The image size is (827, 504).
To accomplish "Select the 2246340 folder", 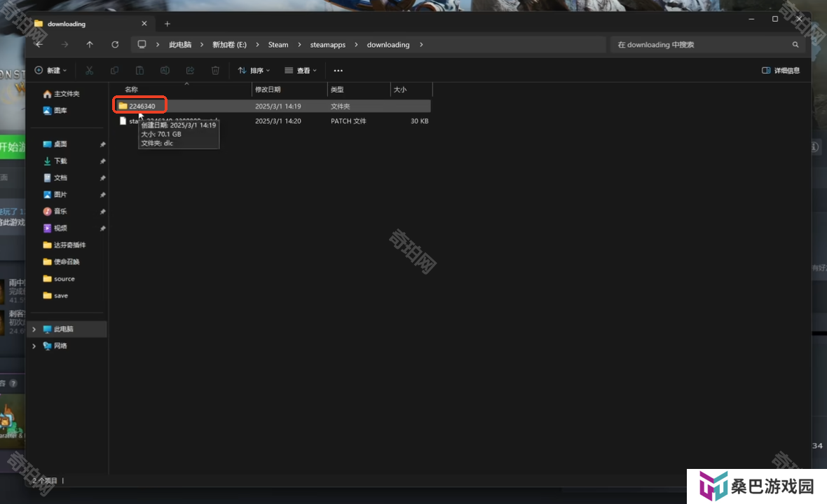I will pyautogui.click(x=142, y=107).
